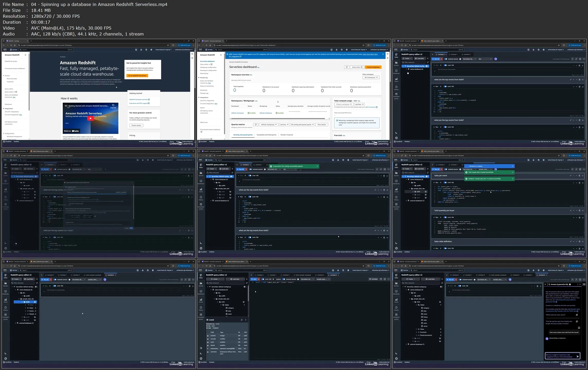Open the default-namespace link in dashboard frame
This screenshot has width=588, height=370.
pos(237,113)
